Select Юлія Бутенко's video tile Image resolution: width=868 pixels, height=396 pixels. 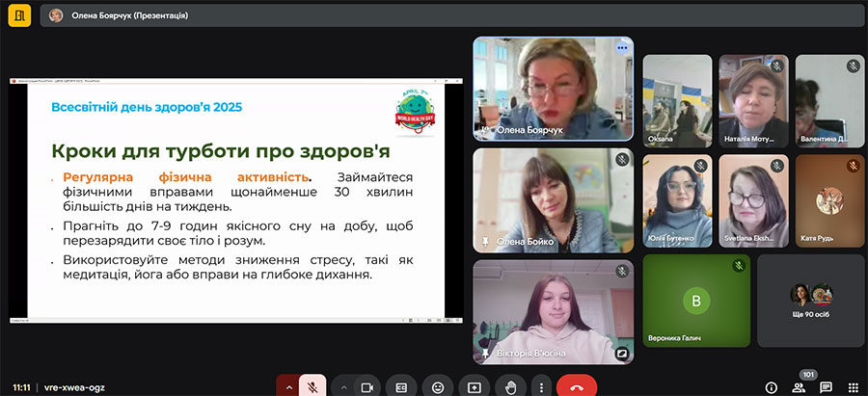tap(678, 200)
